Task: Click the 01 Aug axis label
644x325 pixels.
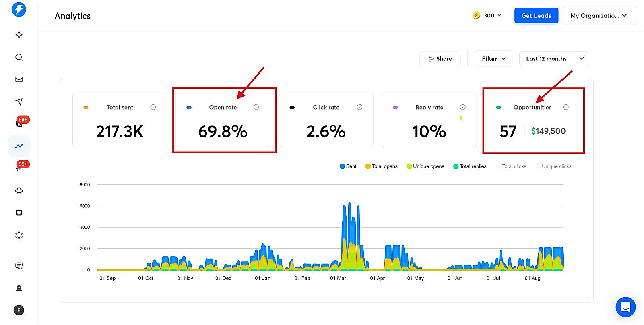Action: pyautogui.click(x=532, y=278)
